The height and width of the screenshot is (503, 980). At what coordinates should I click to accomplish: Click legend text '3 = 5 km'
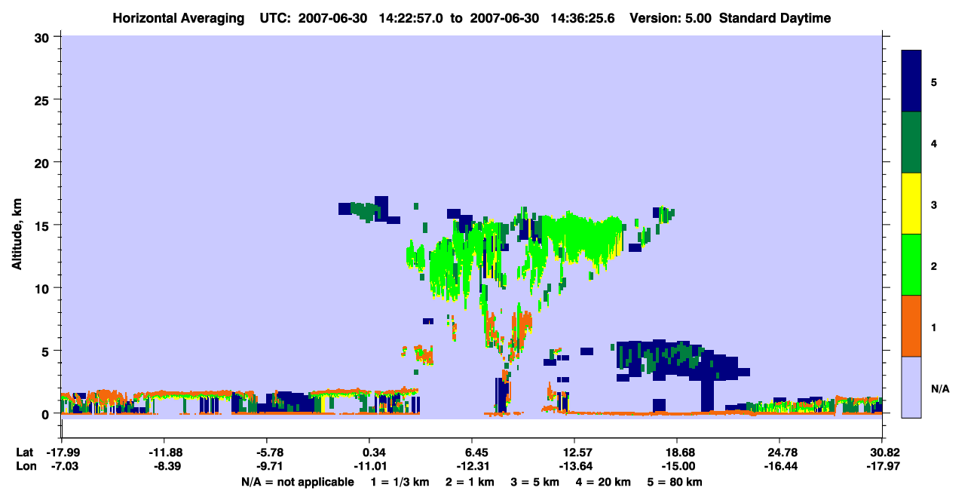[x=535, y=482]
